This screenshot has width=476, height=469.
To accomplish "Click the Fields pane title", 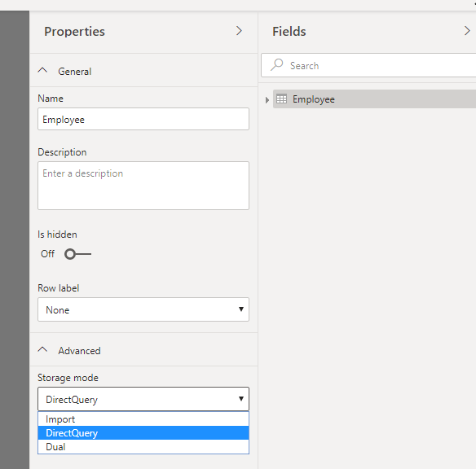I will [289, 32].
